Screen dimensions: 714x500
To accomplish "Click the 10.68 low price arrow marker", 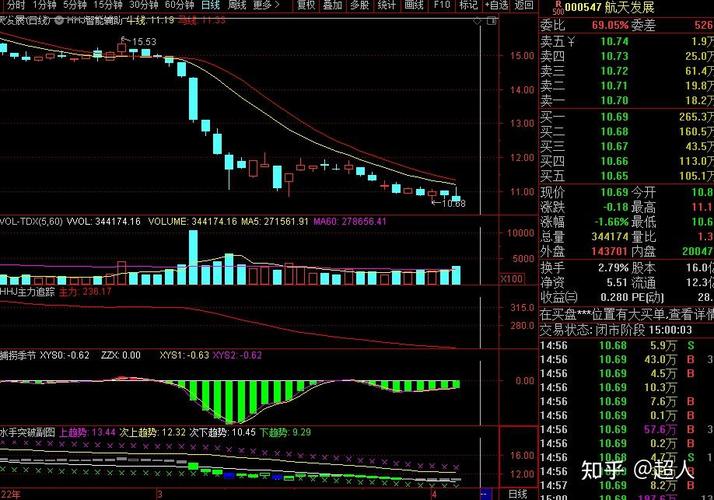I will [x=449, y=204].
